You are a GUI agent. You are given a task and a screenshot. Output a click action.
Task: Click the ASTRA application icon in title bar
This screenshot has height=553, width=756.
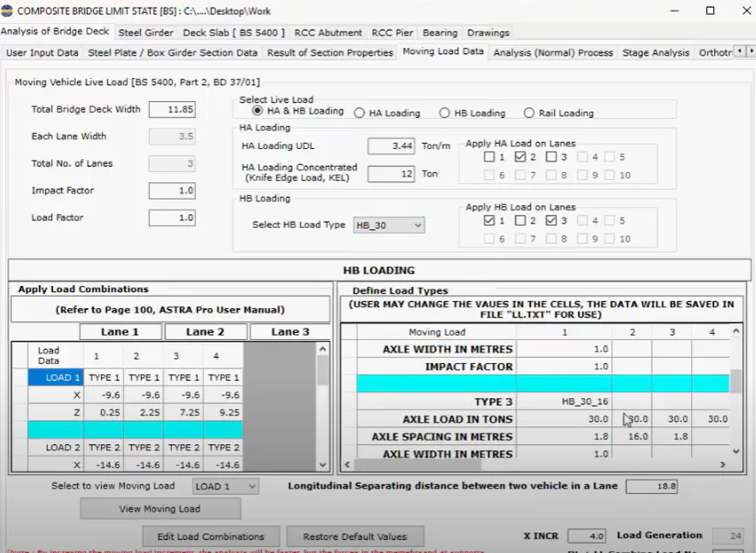coord(7,10)
